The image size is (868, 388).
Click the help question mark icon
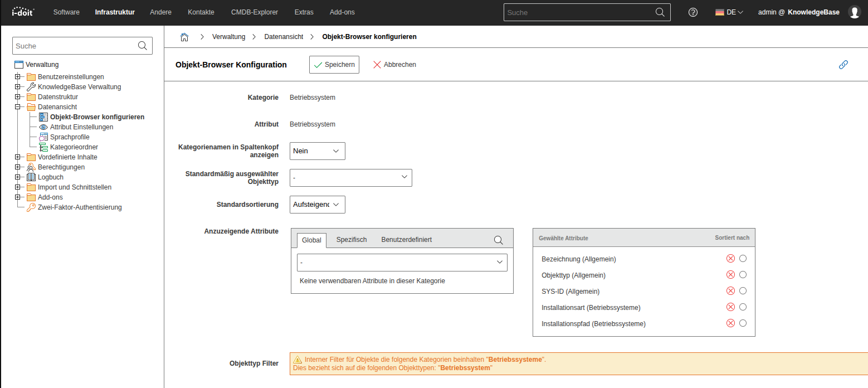693,12
